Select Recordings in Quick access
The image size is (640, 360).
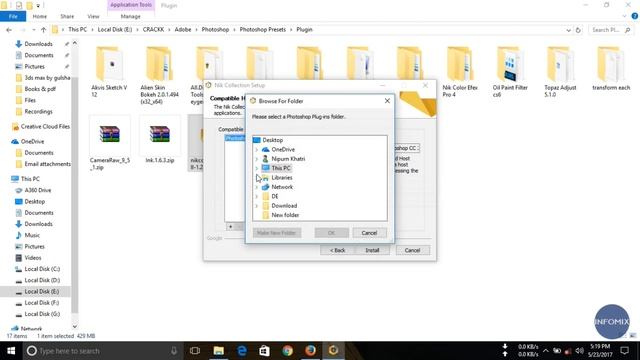(x=38, y=111)
